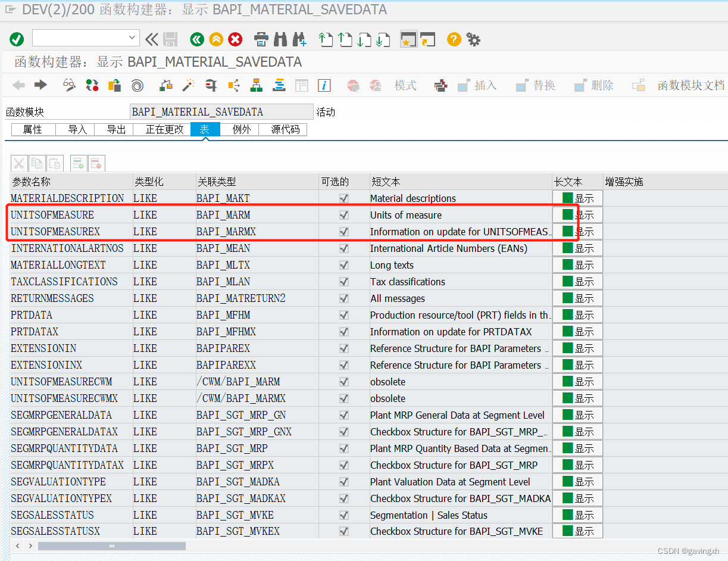Click the 参数名称 column header
Viewport: 728px width, 561px height.
click(x=71, y=182)
